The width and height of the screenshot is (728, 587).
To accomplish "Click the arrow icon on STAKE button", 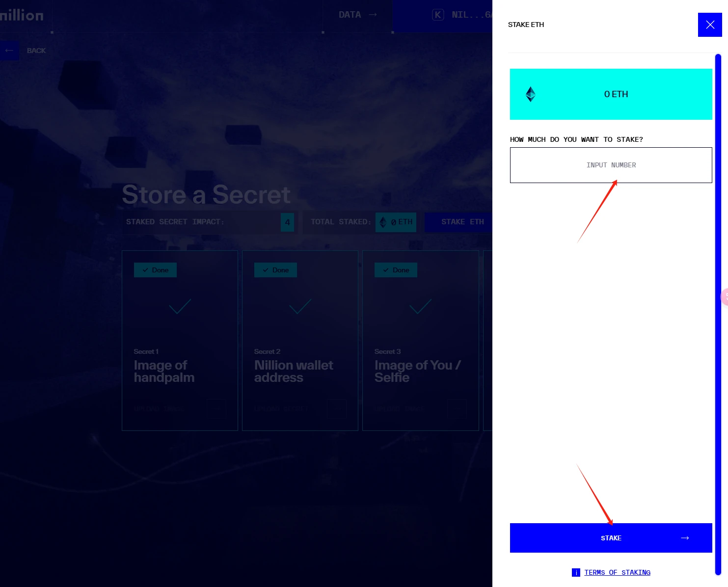I will point(685,538).
